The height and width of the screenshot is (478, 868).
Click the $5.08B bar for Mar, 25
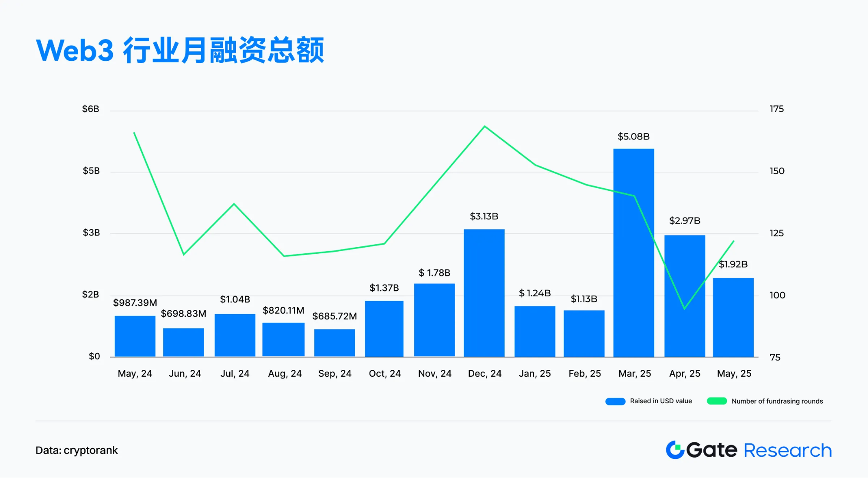(x=634, y=252)
